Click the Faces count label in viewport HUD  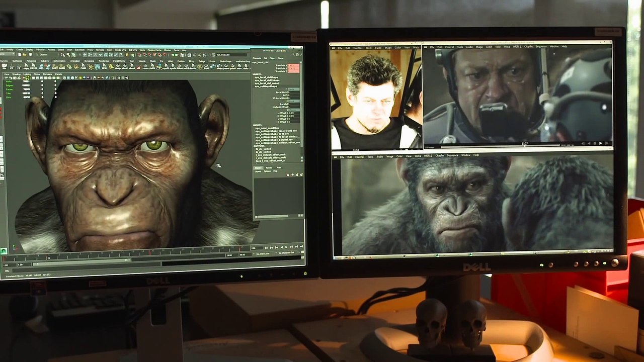point(10,89)
